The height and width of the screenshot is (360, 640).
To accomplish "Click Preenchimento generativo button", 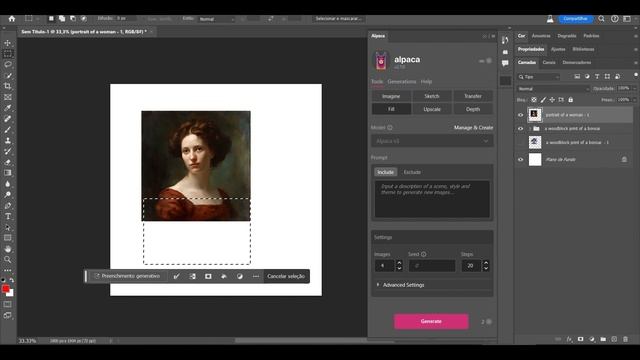I will coord(127,276).
